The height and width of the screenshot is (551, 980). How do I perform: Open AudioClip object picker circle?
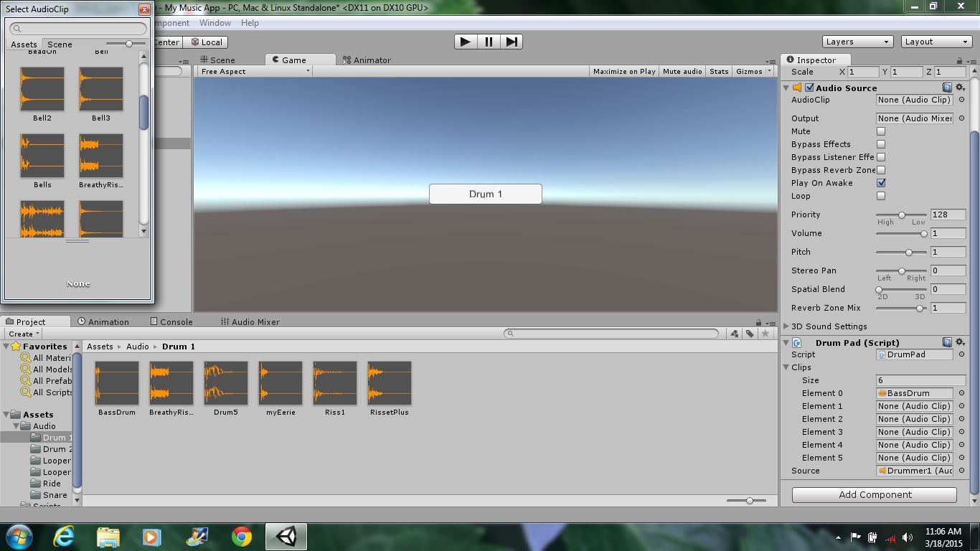pyautogui.click(x=961, y=100)
